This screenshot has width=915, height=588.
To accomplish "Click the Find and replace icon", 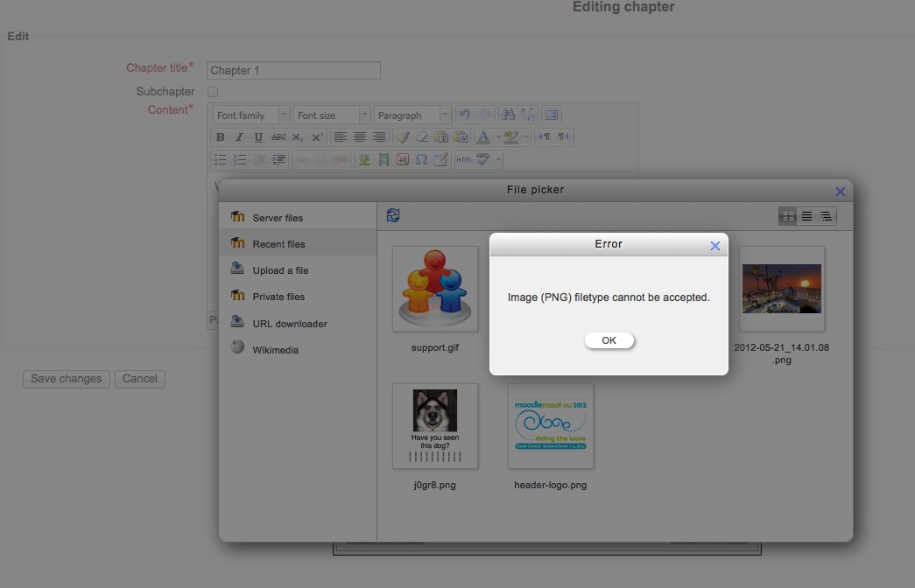I will [x=528, y=115].
